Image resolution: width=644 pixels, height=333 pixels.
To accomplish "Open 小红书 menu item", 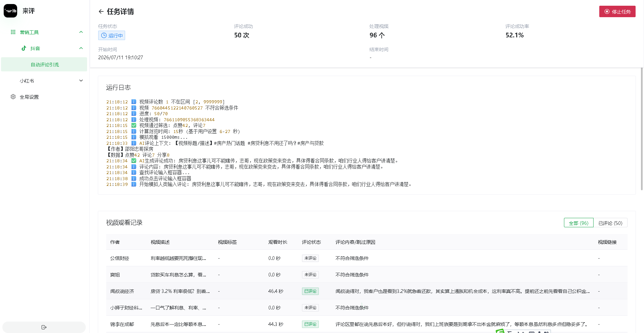I will tap(44, 81).
